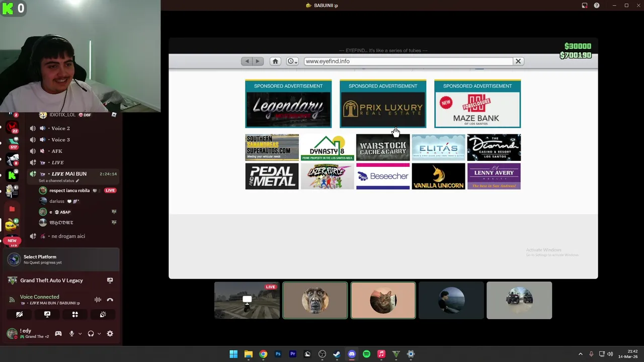Open Discord user settings gear
This screenshot has height=362, width=644.
coord(110,333)
